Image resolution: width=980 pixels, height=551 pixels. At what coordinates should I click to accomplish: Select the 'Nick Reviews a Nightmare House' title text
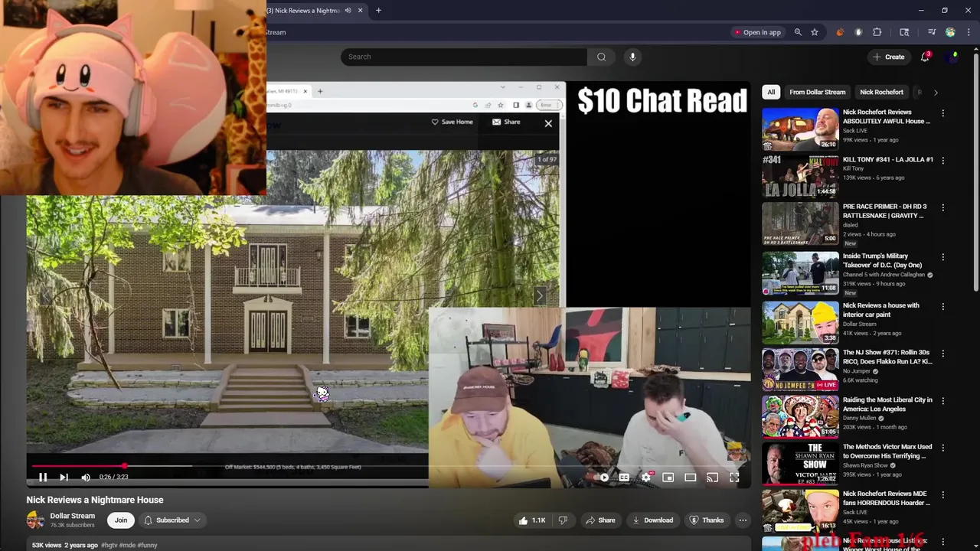[95, 500]
